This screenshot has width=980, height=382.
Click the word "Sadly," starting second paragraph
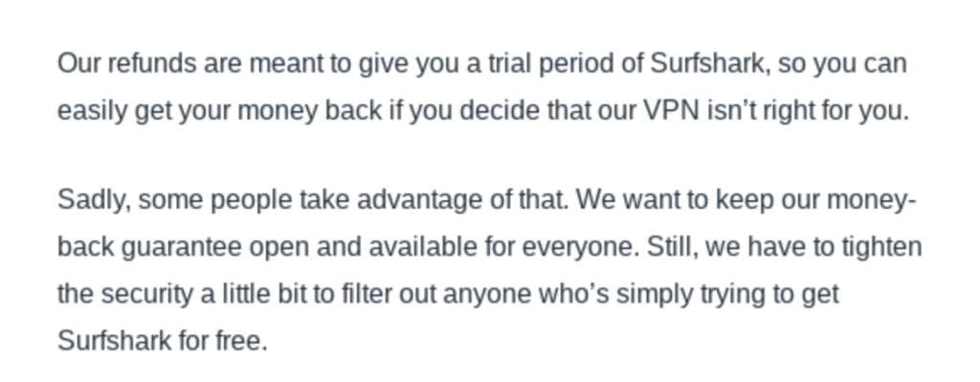tap(95, 201)
